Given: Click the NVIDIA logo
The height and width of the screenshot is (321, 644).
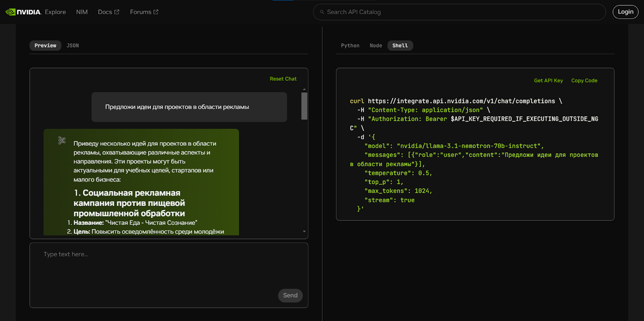Looking at the screenshot, I should (x=23, y=12).
